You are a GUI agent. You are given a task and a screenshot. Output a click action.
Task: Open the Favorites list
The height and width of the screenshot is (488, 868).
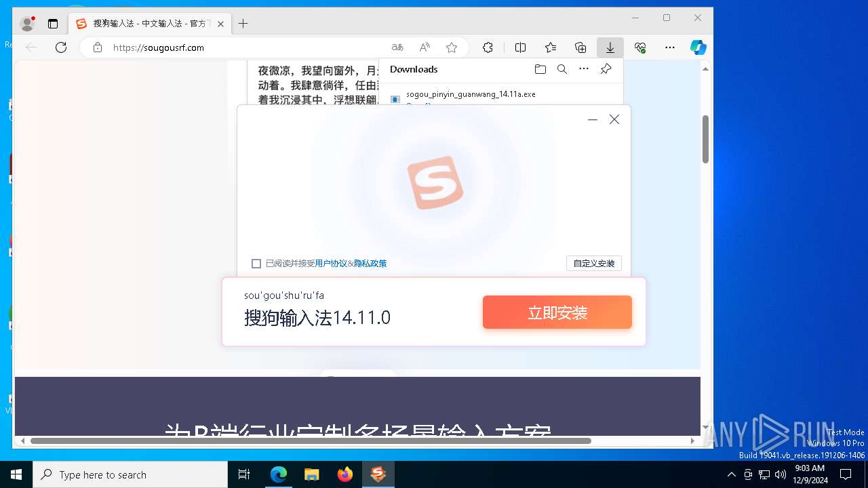coord(551,47)
